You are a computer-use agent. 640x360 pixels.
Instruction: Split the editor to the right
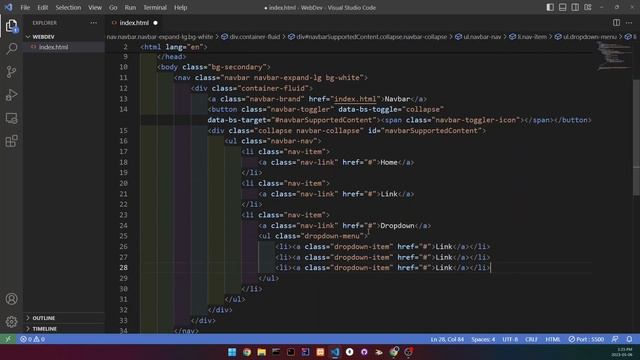coord(616,23)
